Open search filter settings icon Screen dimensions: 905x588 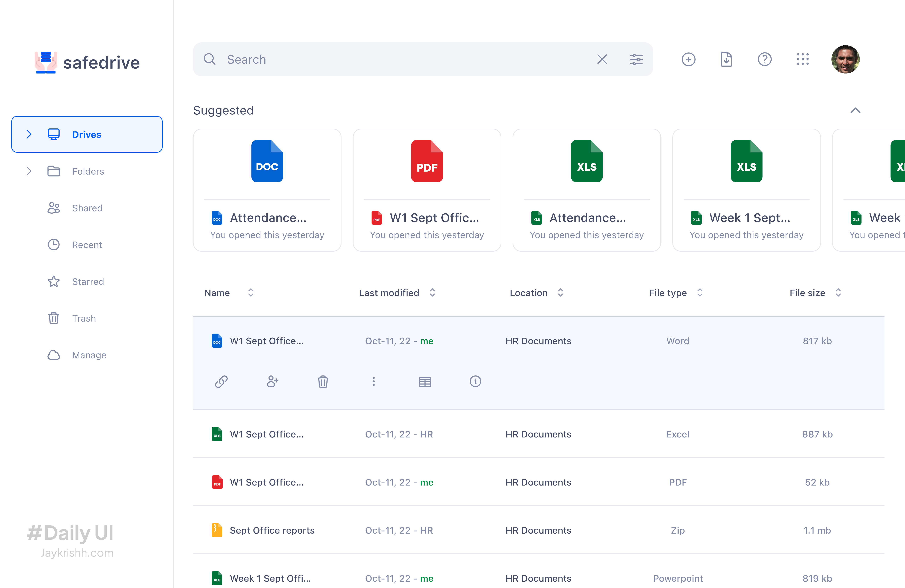(x=636, y=59)
